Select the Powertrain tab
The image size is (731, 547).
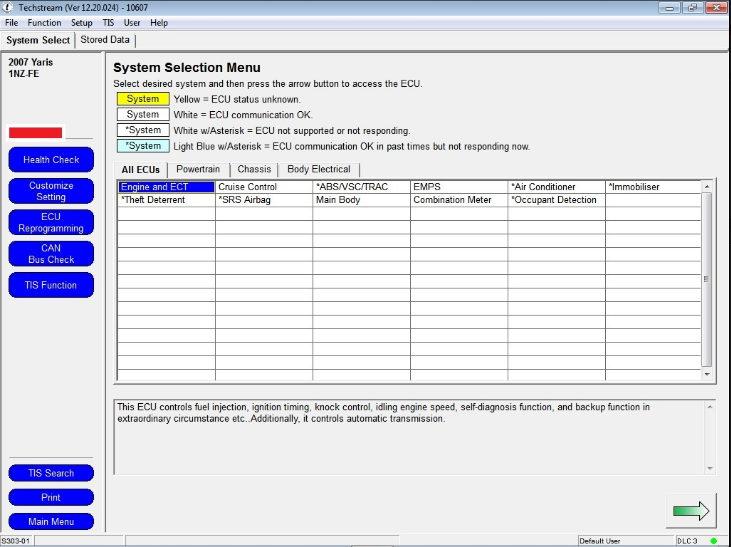198,169
